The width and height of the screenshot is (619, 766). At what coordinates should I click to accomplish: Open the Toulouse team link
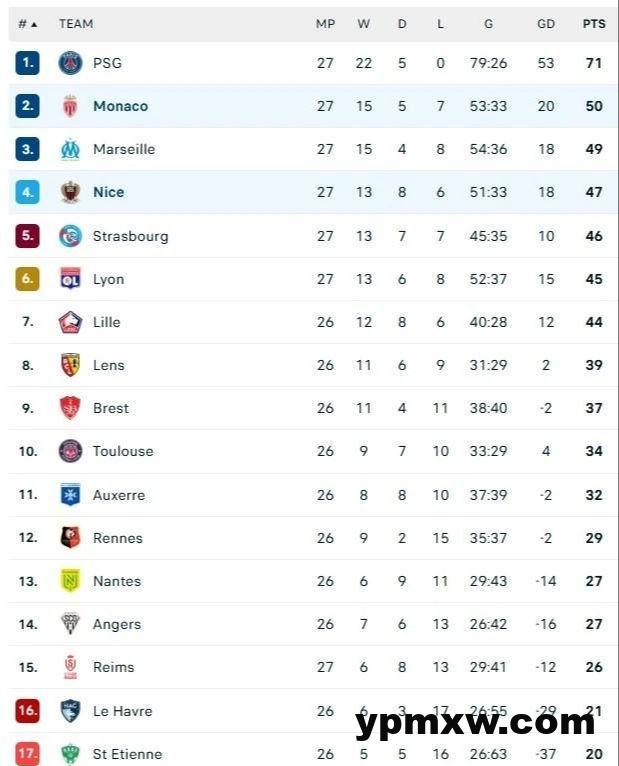tap(123, 451)
